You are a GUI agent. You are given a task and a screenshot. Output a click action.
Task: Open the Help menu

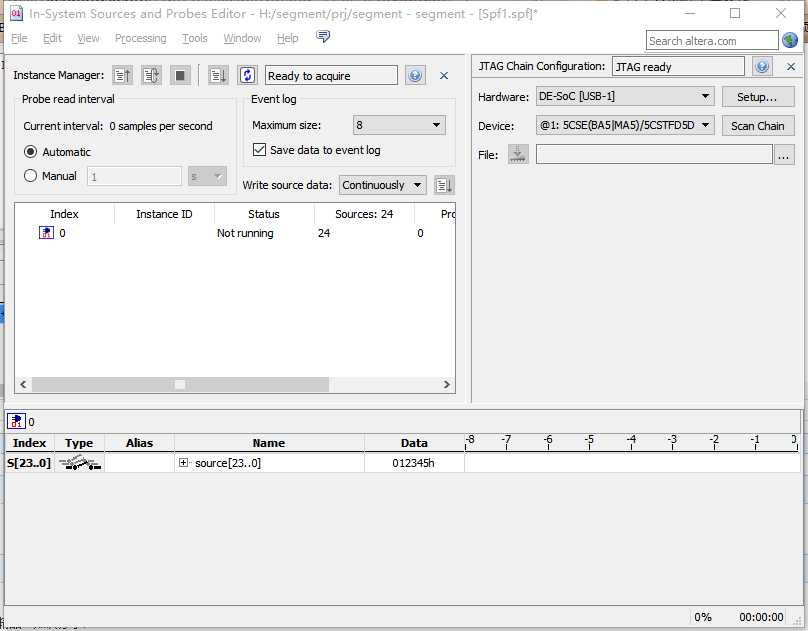pyautogui.click(x=287, y=38)
